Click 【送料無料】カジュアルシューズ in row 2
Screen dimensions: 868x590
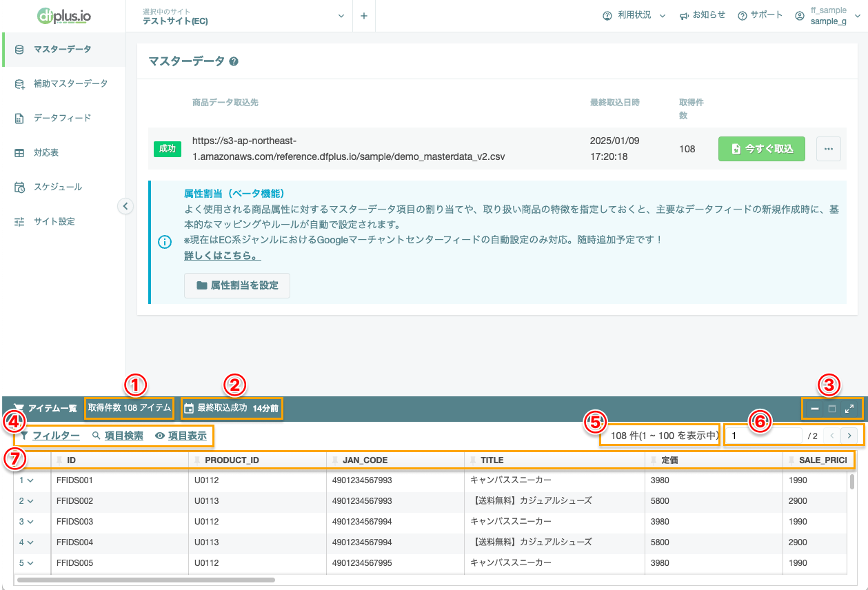point(532,500)
